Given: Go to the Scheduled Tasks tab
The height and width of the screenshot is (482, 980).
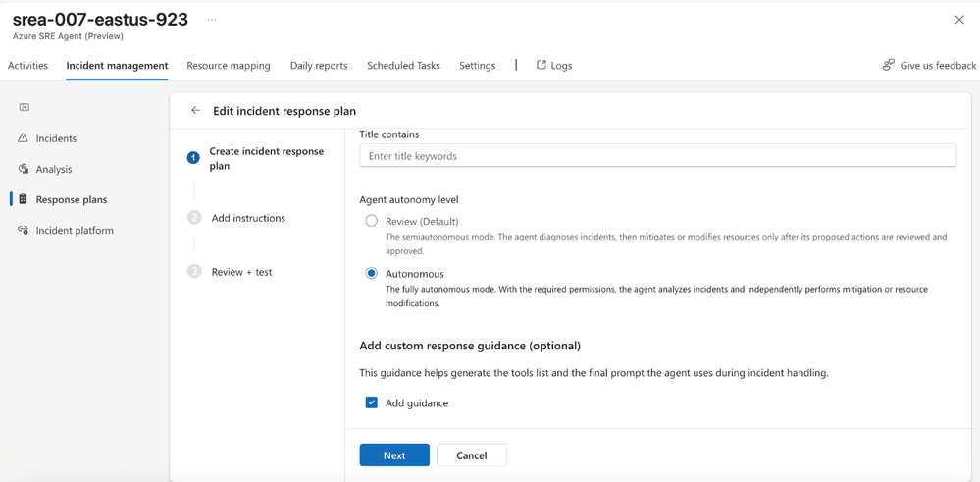Looking at the screenshot, I should tap(403, 66).
